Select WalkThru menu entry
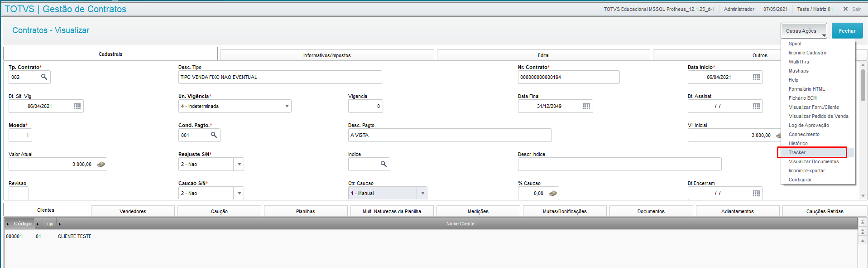Viewport: 868px width, 268px height. [x=818, y=62]
